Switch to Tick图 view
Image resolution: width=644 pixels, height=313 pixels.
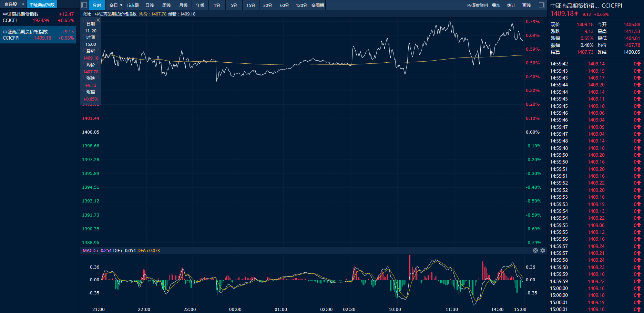[133, 5]
